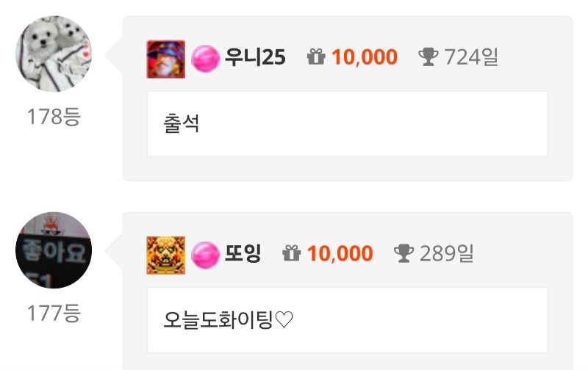Click the 오늘도화이팅♡ comment message box
The height and width of the screenshot is (370, 588).
(x=347, y=320)
